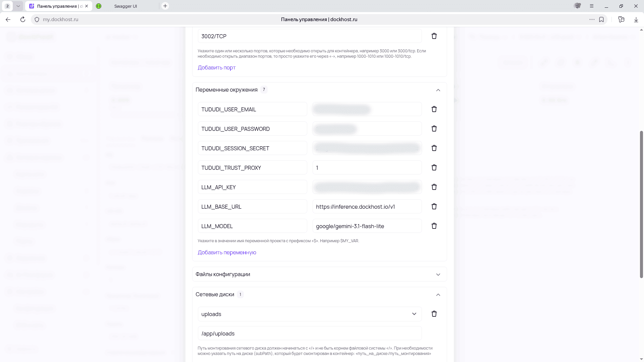This screenshot has width=644, height=362.
Task: Select the Панель управления tab
Action: click(x=59, y=6)
